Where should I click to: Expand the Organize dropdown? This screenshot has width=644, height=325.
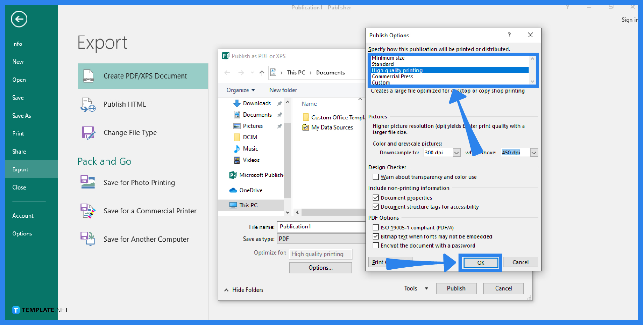point(240,90)
